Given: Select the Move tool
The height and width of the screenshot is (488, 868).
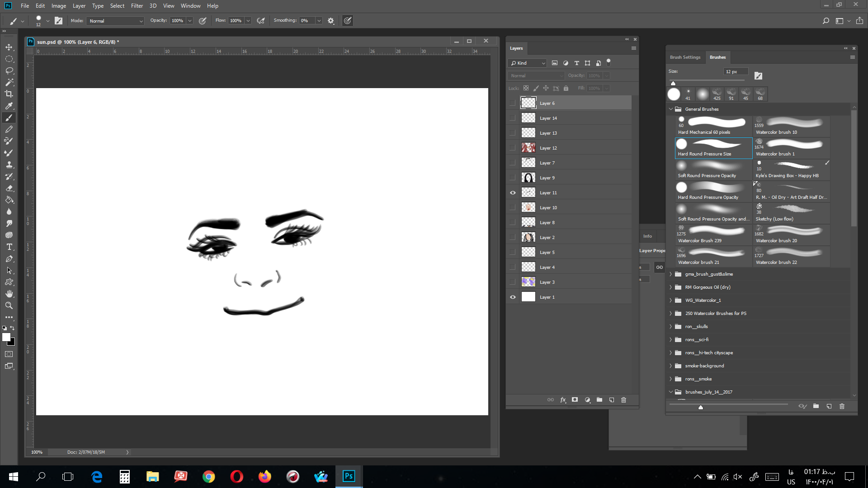Looking at the screenshot, I should (9, 47).
